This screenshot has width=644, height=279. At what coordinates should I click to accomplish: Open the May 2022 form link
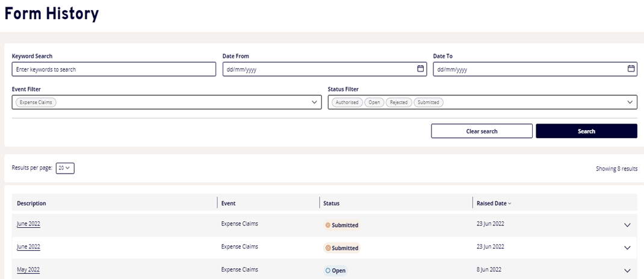click(28, 270)
